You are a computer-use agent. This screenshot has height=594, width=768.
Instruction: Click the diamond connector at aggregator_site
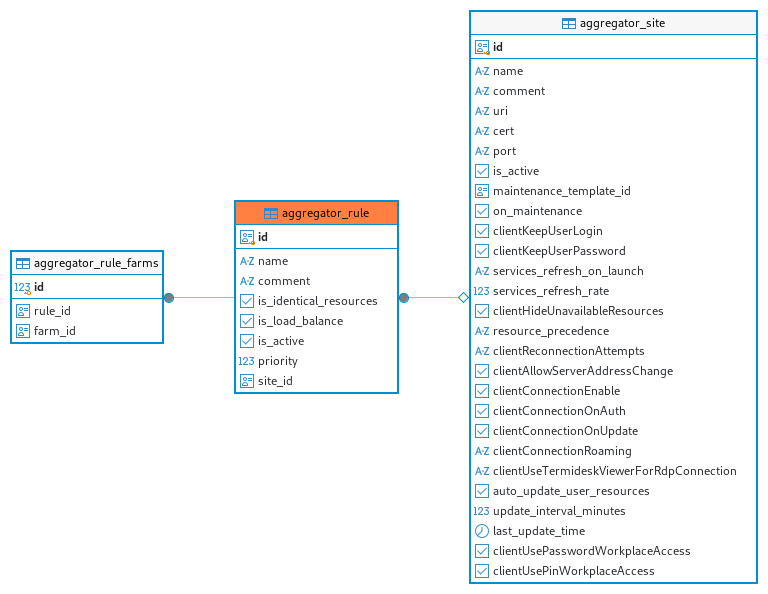coord(463,298)
